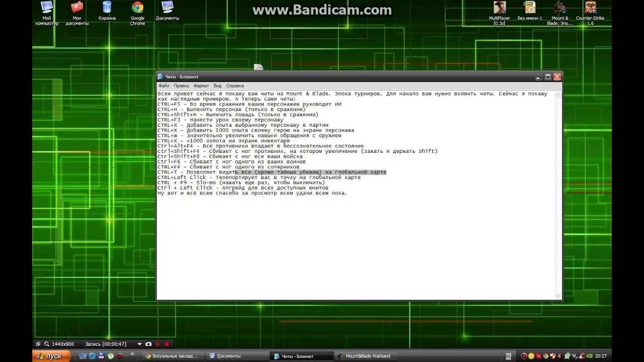Click the volume speaker tray icon
Image resolution: width=644 pixels, height=362 pixels.
tap(559, 356)
